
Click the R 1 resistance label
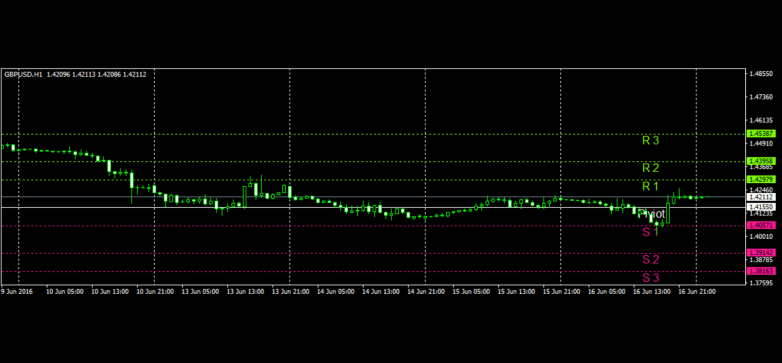pos(650,186)
